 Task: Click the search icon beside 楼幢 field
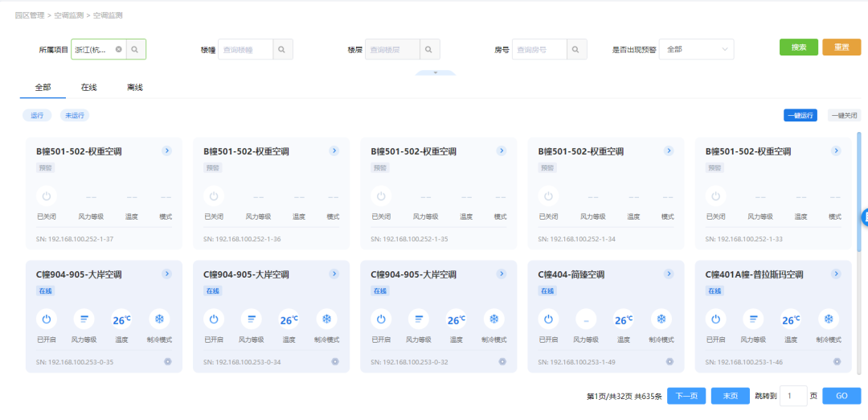click(x=282, y=50)
